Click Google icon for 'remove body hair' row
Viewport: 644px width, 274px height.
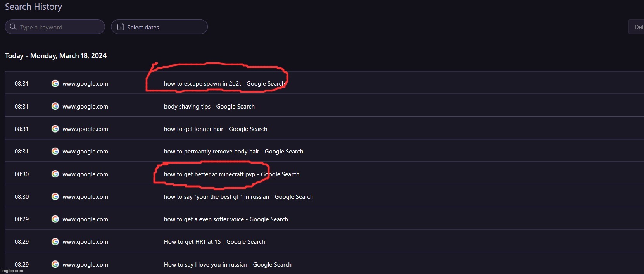55,151
